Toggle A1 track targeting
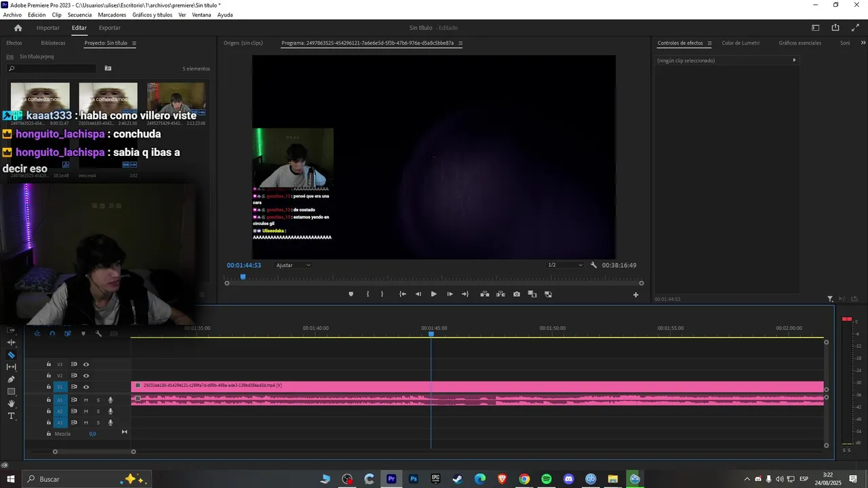 (x=60, y=400)
